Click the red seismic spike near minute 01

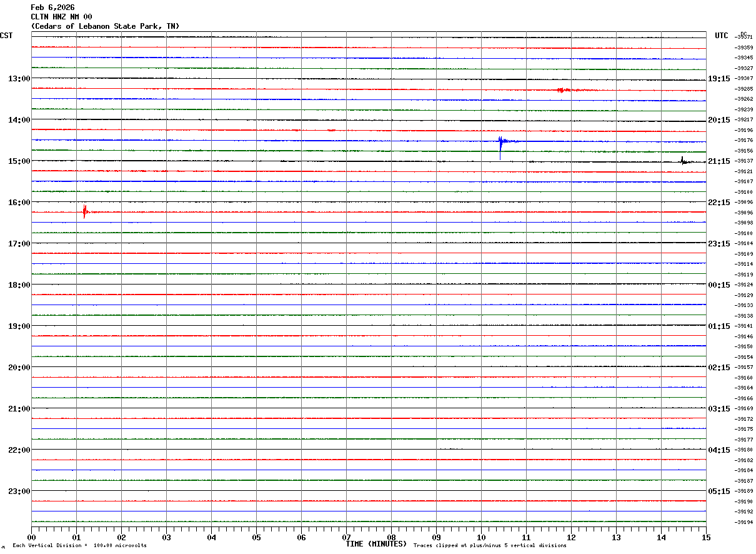(85, 211)
